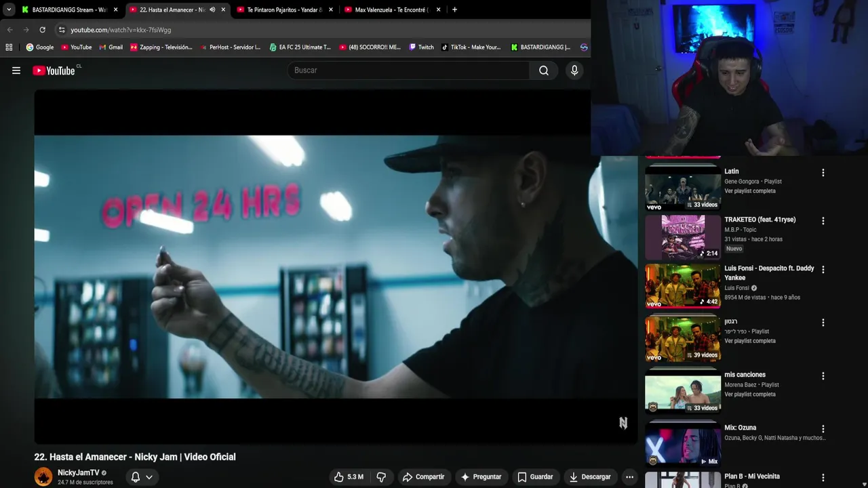Mute tab via speaker icon
This screenshot has width=868, height=488.
(x=212, y=9)
